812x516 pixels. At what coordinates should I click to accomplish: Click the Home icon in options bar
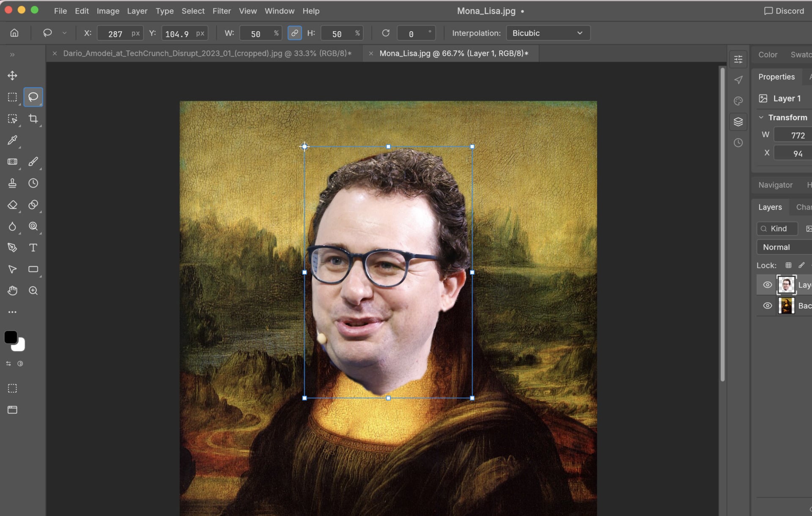(x=14, y=33)
